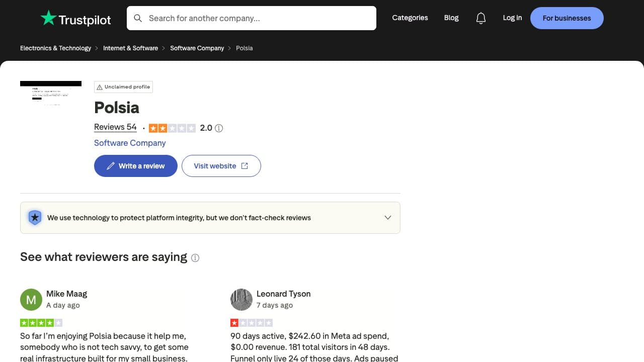Navigate to Internet & Software breadcrumb
This screenshot has width=644, height=362.
[x=130, y=48]
